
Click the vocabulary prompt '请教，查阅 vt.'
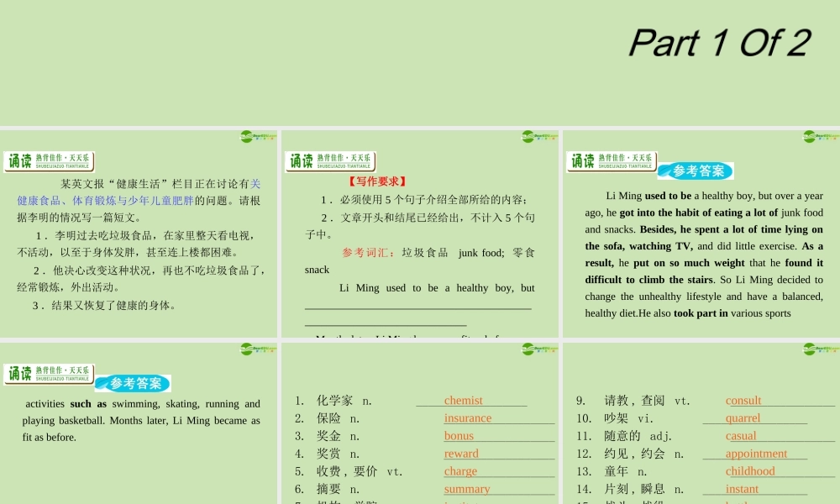tap(647, 400)
